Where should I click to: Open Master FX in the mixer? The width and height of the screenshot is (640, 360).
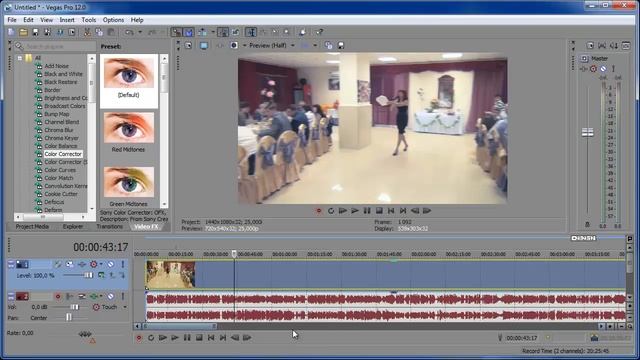[x=584, y=69]
